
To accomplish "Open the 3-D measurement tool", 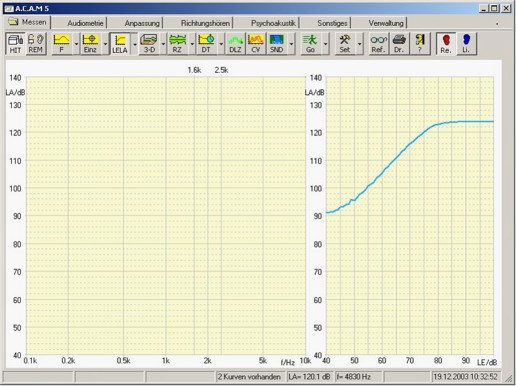I will click(149, 44).
